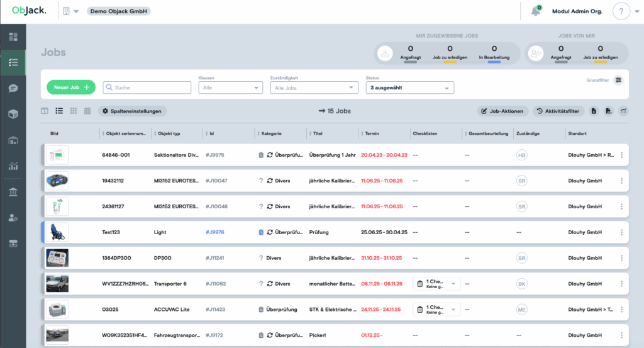This screenshot has height=348, width=644.
Task: Click the blue In Bearbeitung status bar
Action: click(494, 62)
